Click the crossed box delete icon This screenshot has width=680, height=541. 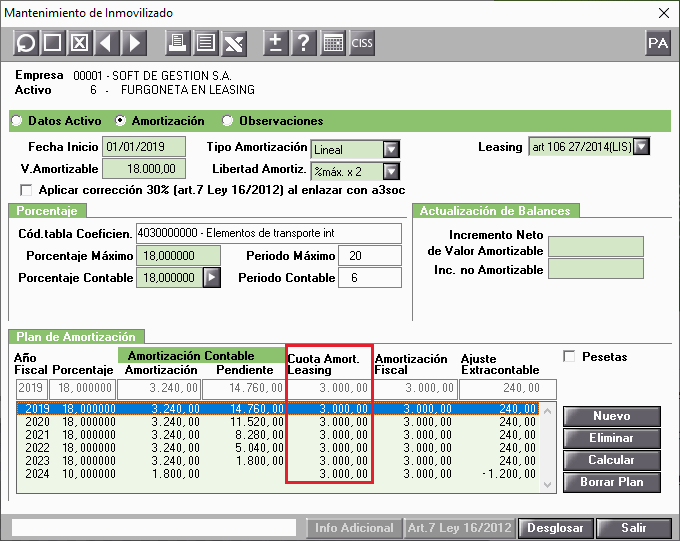(79, 43)
